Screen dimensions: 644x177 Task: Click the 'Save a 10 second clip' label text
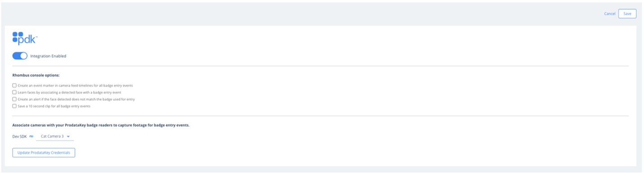point(54,106)
